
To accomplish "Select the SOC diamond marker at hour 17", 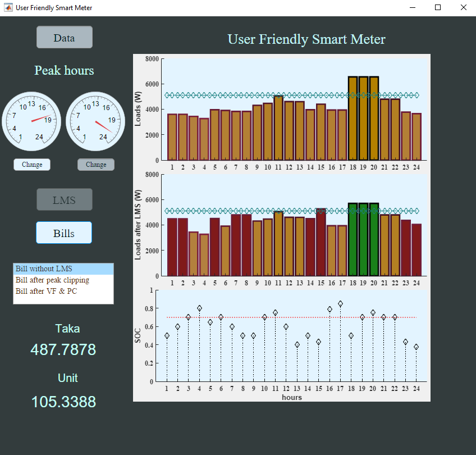I will pos(340,304).
